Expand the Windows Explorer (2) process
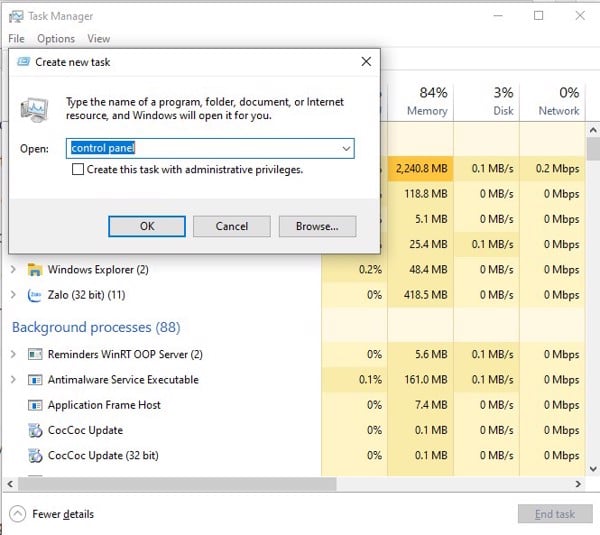 (13, 269)
